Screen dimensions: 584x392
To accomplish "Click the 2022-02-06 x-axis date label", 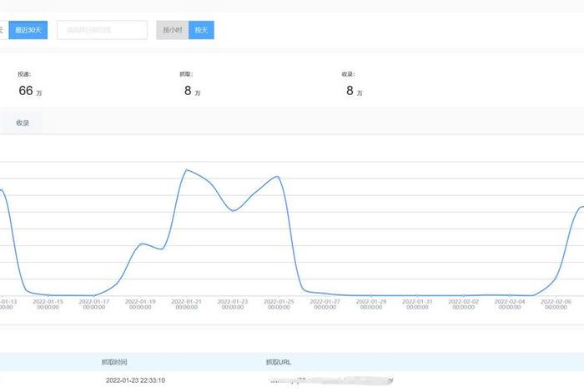I will coord(556,304).
